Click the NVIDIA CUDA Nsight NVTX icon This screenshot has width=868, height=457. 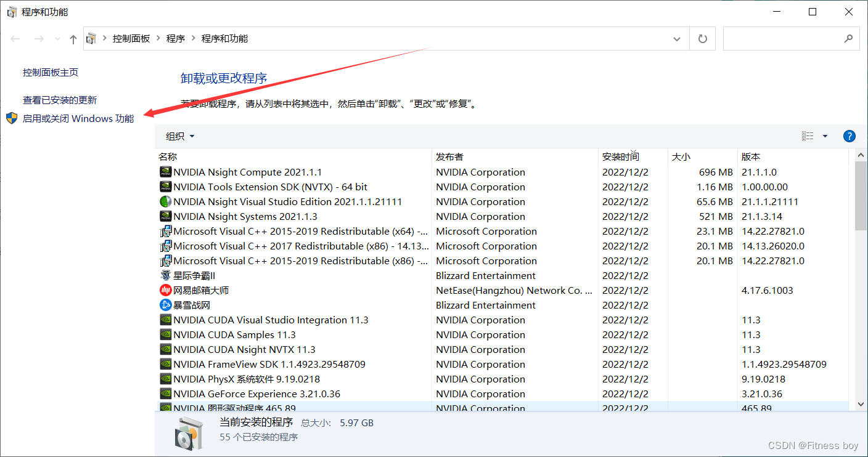click(165, 350)
